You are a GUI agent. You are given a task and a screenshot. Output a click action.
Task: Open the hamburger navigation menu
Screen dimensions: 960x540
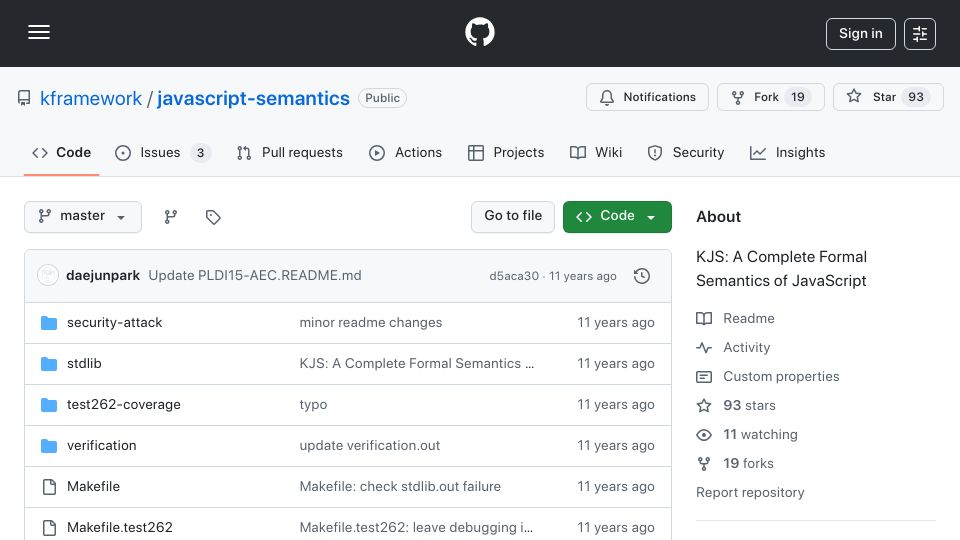pyautogui.click(x=39, y=32)
